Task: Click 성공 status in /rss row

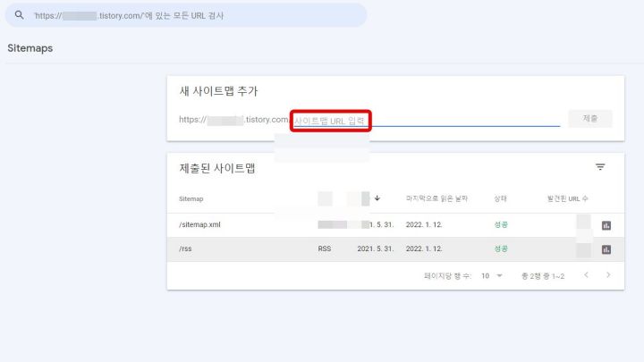Action: click(501, 248)
